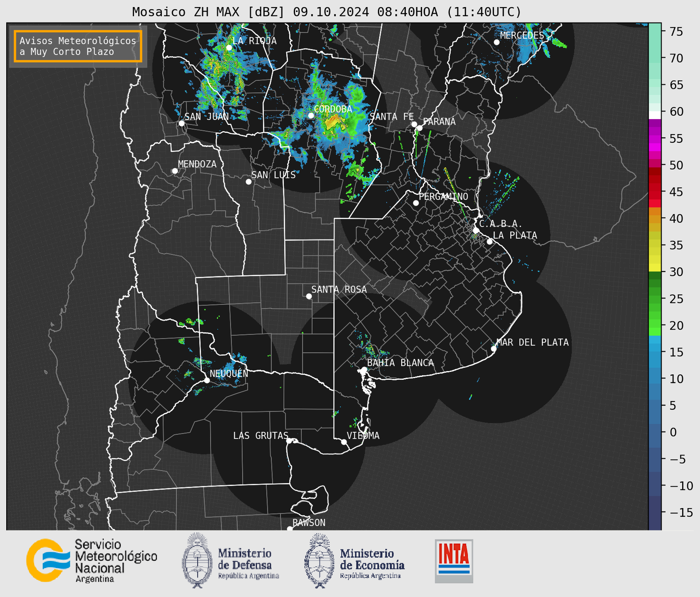Select the MERCEDES city label

522,36
